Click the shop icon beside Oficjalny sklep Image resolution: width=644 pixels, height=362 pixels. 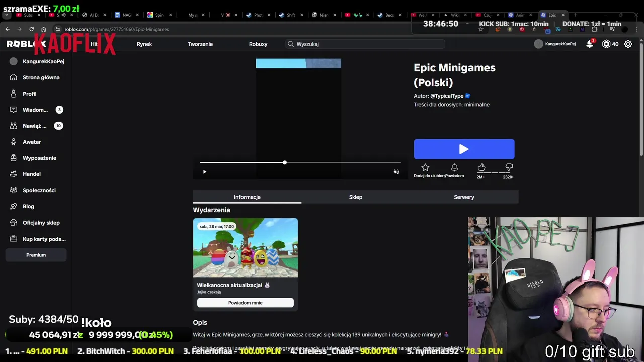point(14,223)
